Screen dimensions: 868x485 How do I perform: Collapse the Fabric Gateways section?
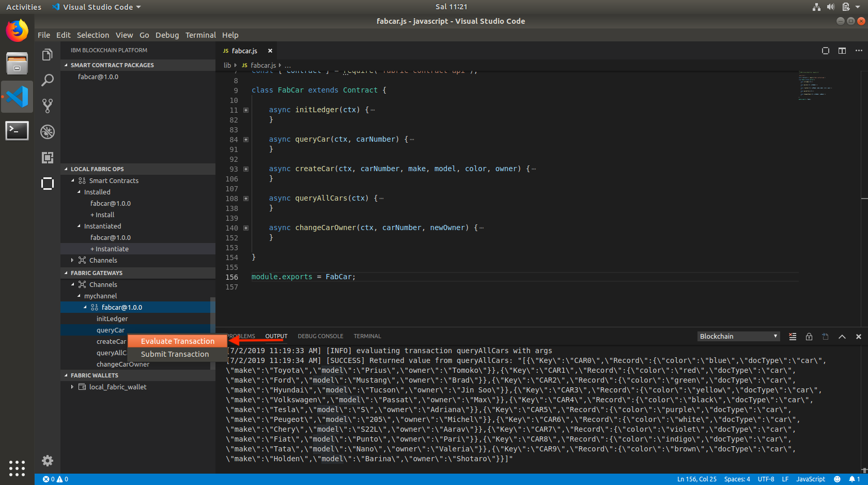click(138, 273)
